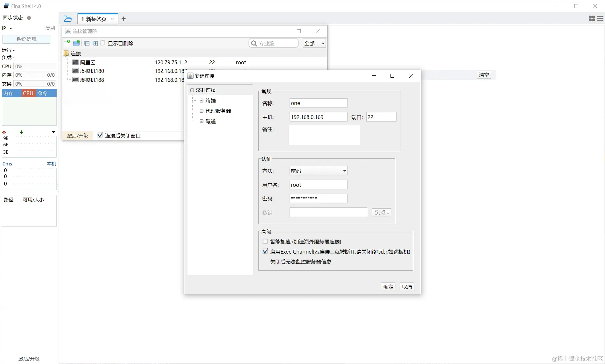The height and width of the screenshot is (364, 605).
Task: Select 终端 in the settings tree
Action: click(x=211, y=101)
